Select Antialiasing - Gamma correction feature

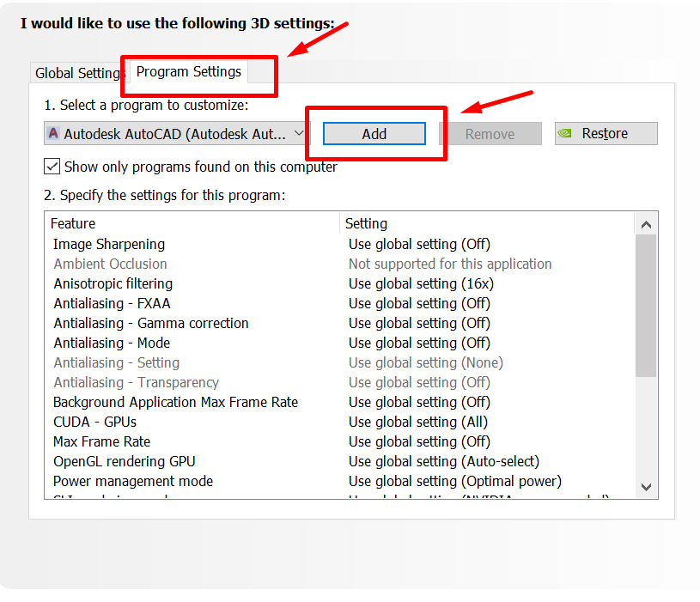(x=150, y=323)
